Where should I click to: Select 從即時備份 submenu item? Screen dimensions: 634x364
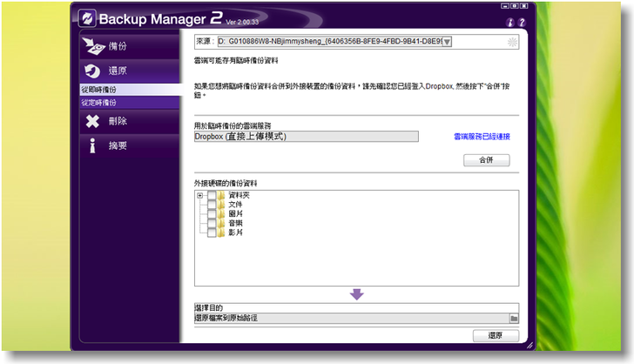tap(130, 90)
